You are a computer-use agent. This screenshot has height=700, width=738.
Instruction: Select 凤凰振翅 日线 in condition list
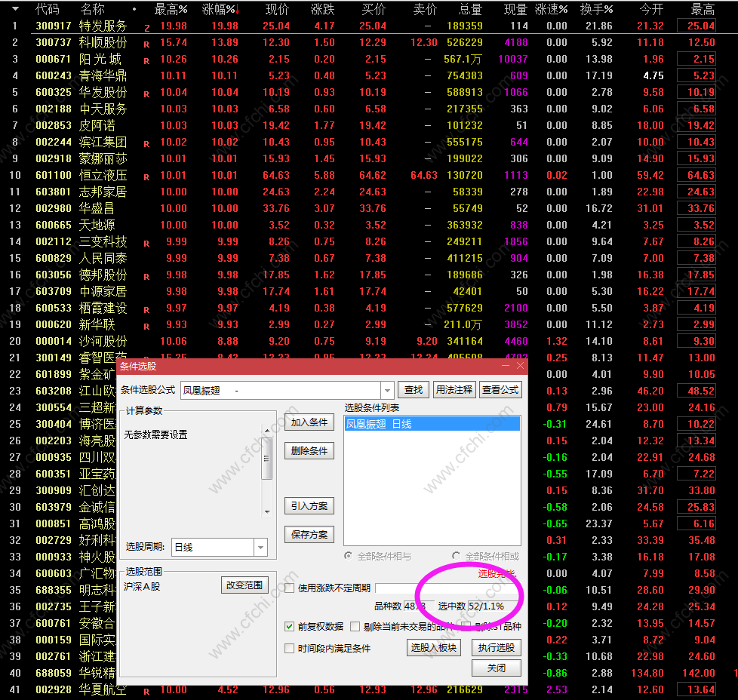(432, 424)
